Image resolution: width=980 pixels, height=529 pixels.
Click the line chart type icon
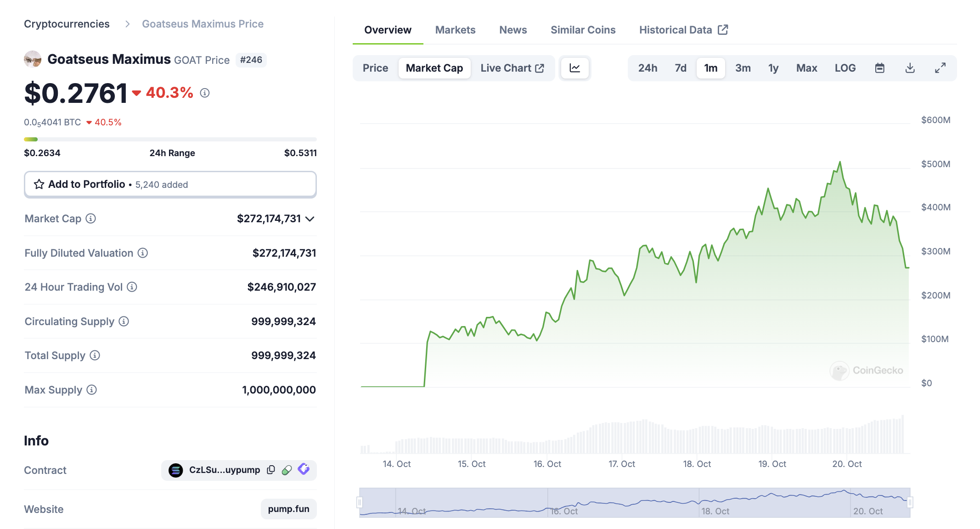[574, 68]
